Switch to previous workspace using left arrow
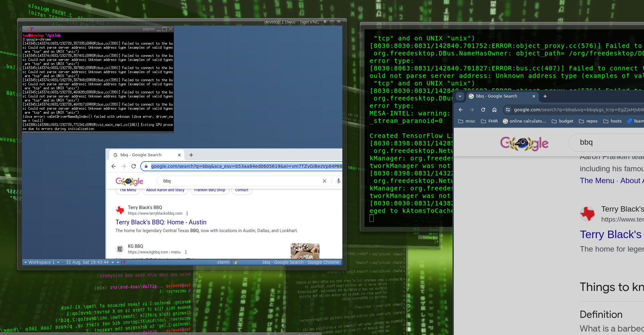This screenshot has height=335, width=644. 25,262
